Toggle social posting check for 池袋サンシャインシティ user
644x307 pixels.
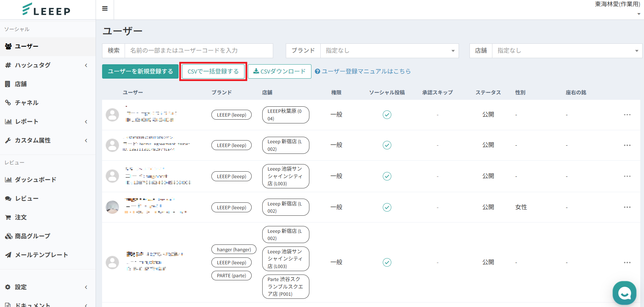pos(387,176)
